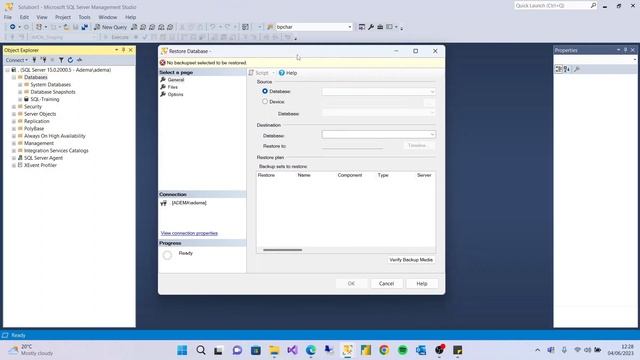Screen dimensions: 640x360
Task: Open the Window menu
Action: click(x=108, y=17)
